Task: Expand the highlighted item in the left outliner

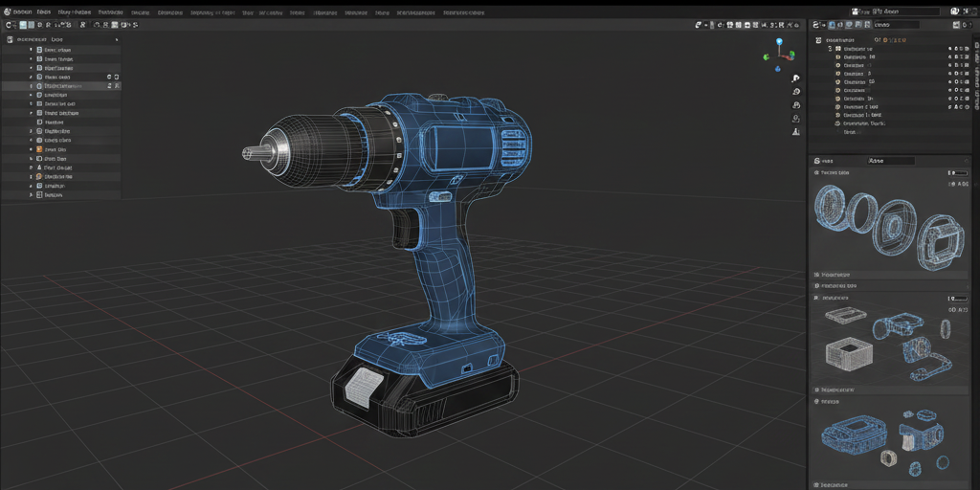Action: pos(31,86)
